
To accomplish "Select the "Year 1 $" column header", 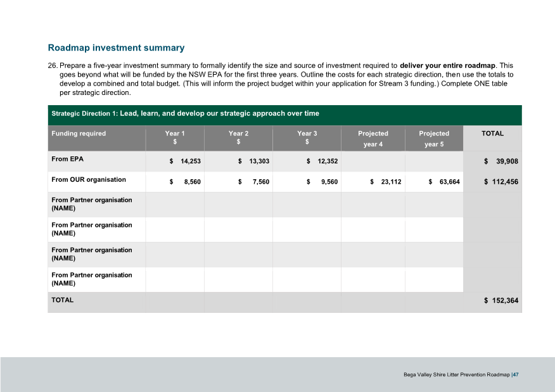I will tap(174, 138).
